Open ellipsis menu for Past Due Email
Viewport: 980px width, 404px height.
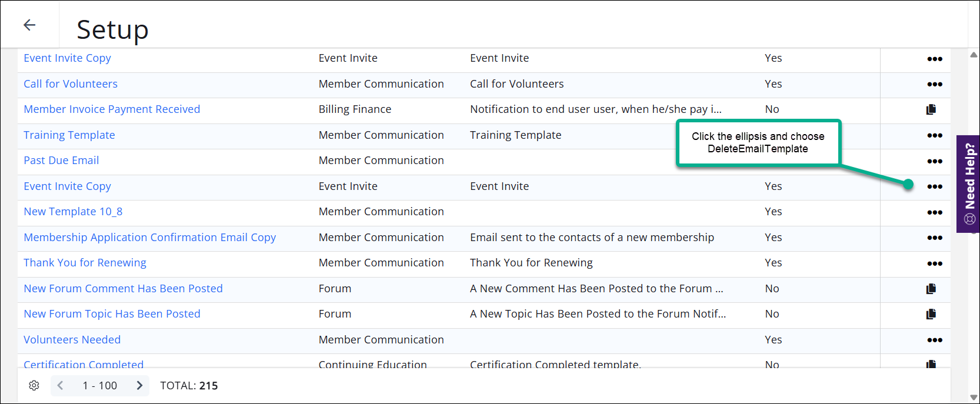pyautogui.click(x=935, y=161)
